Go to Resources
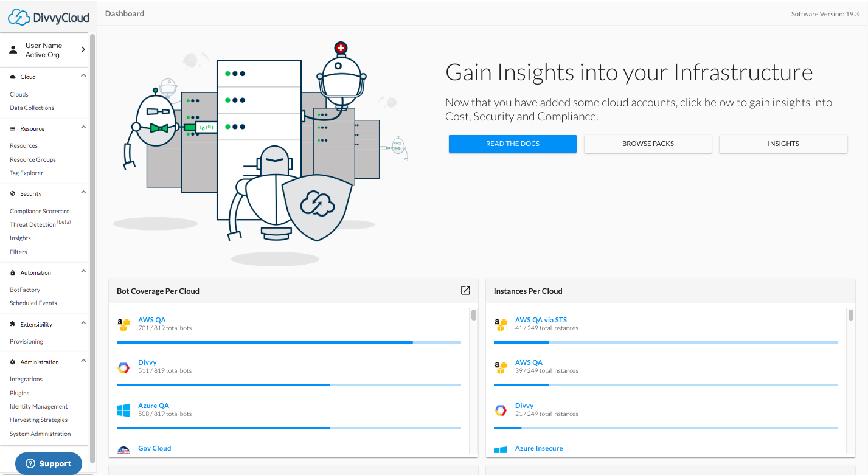 [24, 146]
